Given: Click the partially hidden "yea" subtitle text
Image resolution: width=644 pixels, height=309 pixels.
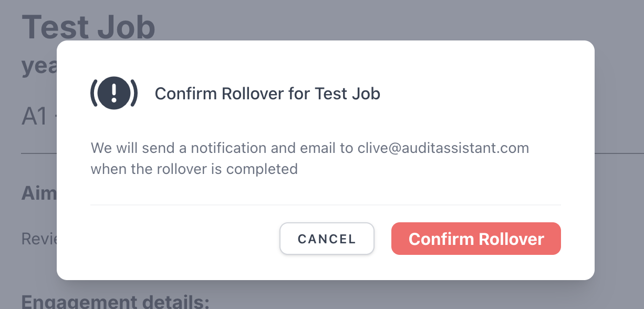Looking at the screenshot, I should (39, 67).
